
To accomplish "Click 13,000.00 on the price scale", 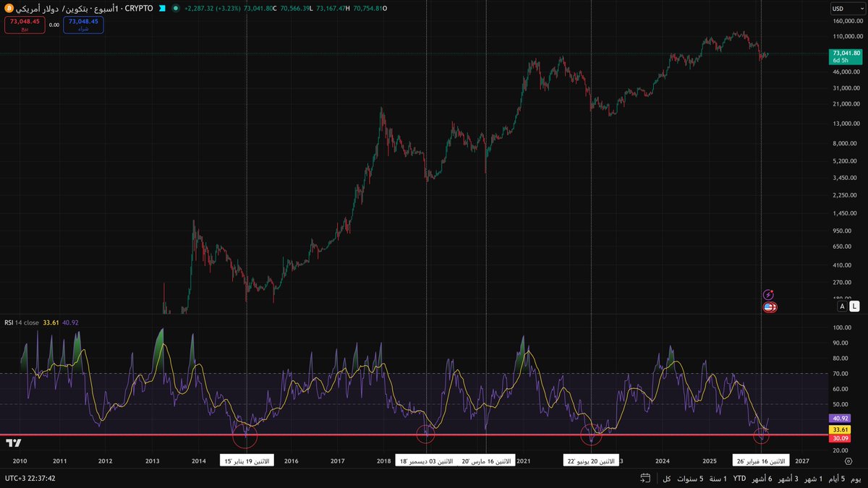I will (x=848, y=124).
